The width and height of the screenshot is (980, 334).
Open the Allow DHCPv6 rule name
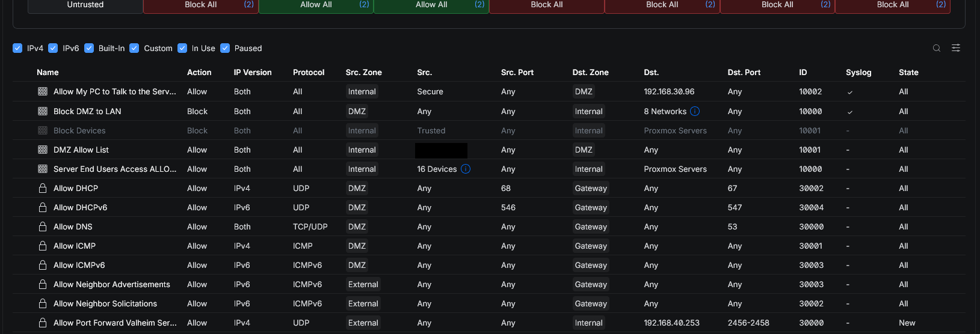click(x=81, y=207)
